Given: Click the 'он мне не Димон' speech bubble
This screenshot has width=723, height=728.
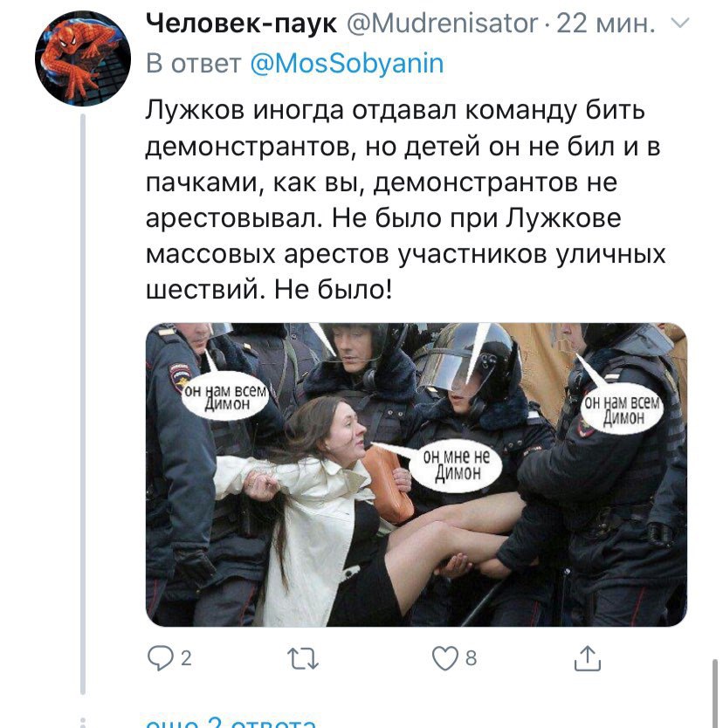Looking at the screenshot, I should [x=456, y=465].
